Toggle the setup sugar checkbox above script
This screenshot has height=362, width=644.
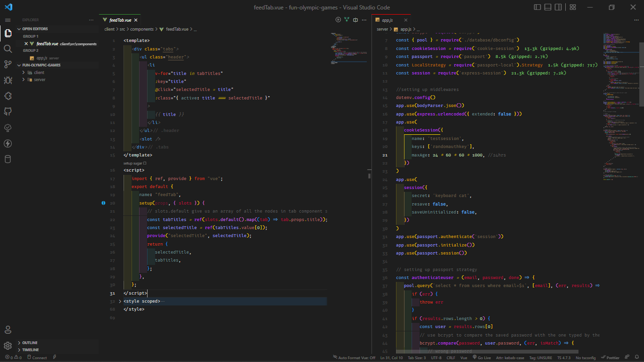click(145, 163)
